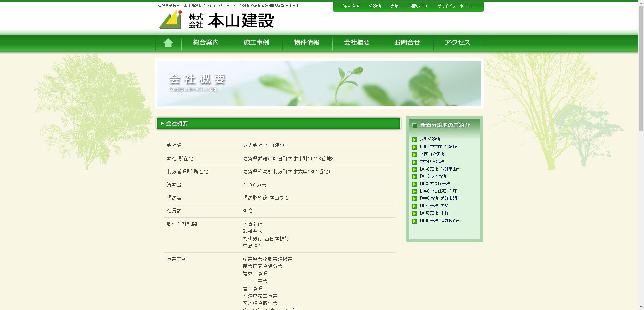Click the green arrow icon beside 大町分譲地
The height and width of the screenshot is (310, 644).
[415, 140]
